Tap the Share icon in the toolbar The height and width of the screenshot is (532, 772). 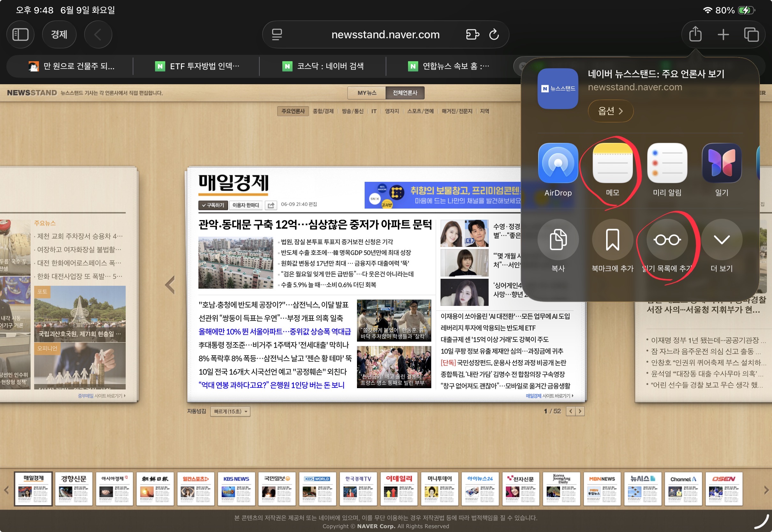695,34
